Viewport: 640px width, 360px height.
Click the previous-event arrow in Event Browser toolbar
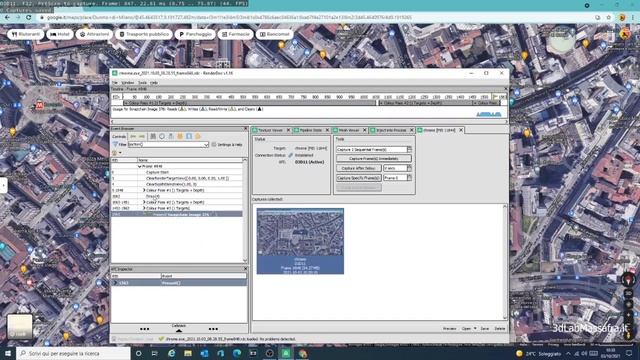(x=133, y=136)
